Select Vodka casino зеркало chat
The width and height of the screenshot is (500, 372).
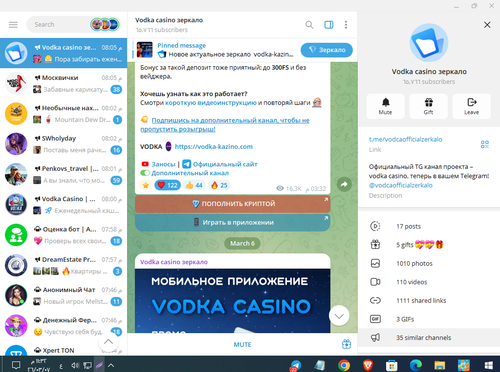click(x=63, y=53)
